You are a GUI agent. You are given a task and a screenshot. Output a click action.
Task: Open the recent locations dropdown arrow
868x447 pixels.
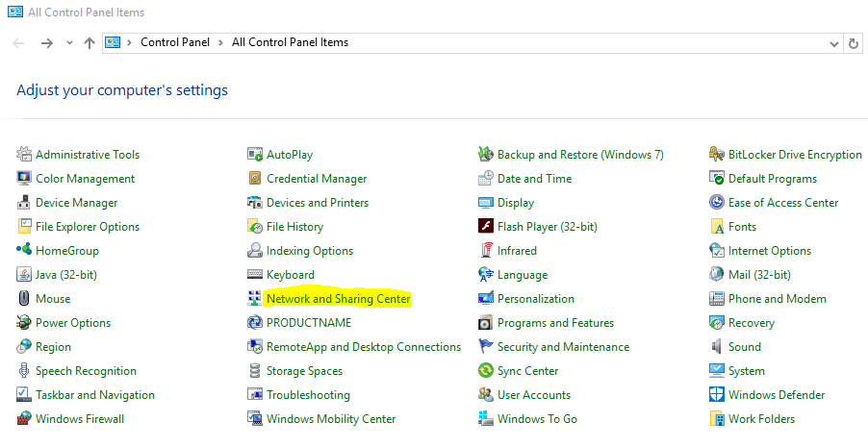pos(69,43)
